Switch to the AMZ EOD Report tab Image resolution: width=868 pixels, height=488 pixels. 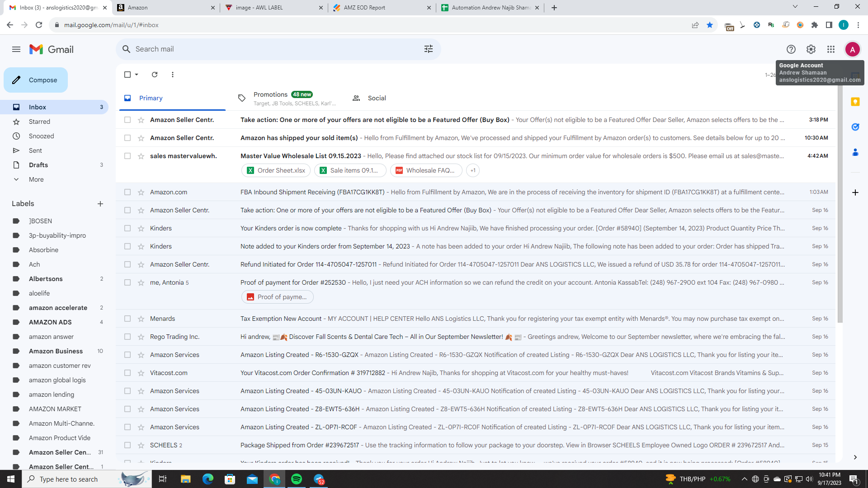coord(382,8)
